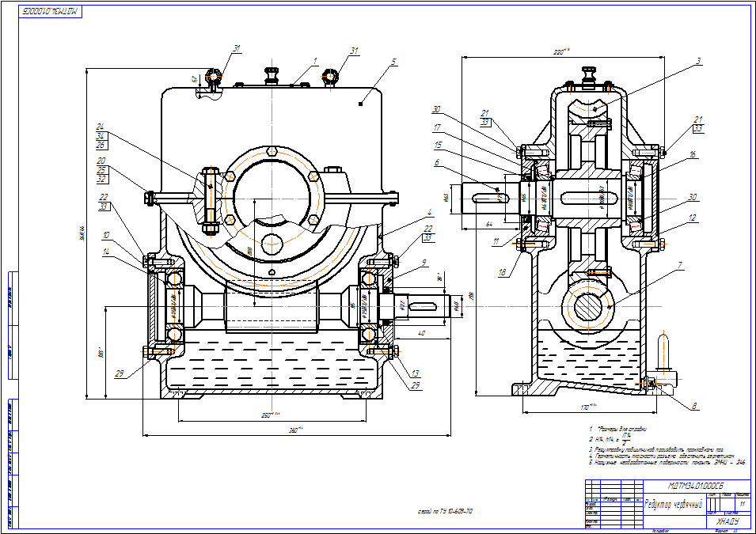
Task: Click part callout number 18
Action: 503,273
